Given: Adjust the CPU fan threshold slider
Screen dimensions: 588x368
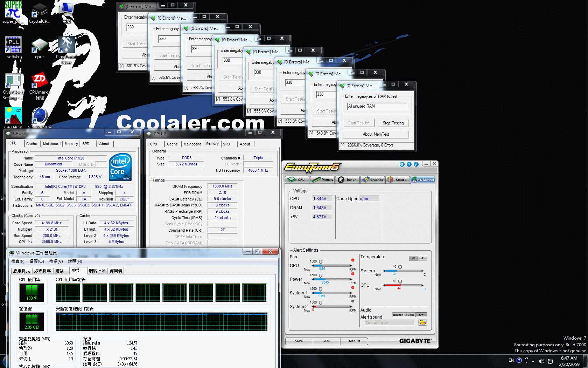Looking at the screenshot, I should pyautogui.click(x=320, y=262).
